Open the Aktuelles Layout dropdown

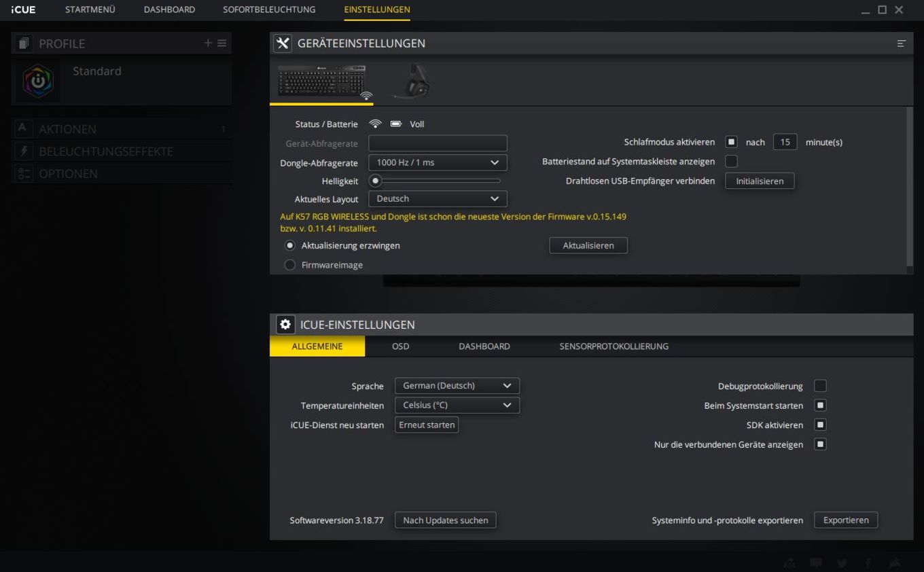(x=438, y=199)
